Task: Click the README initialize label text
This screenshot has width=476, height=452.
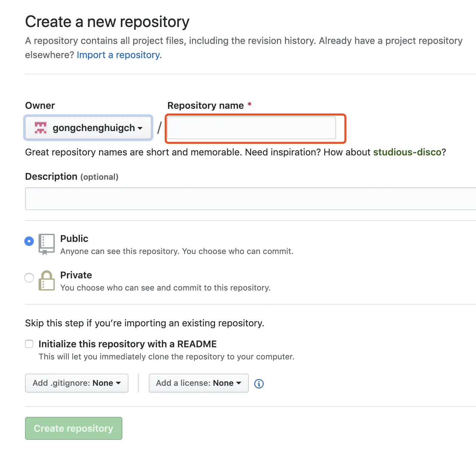Action: (x=127, y=344)
